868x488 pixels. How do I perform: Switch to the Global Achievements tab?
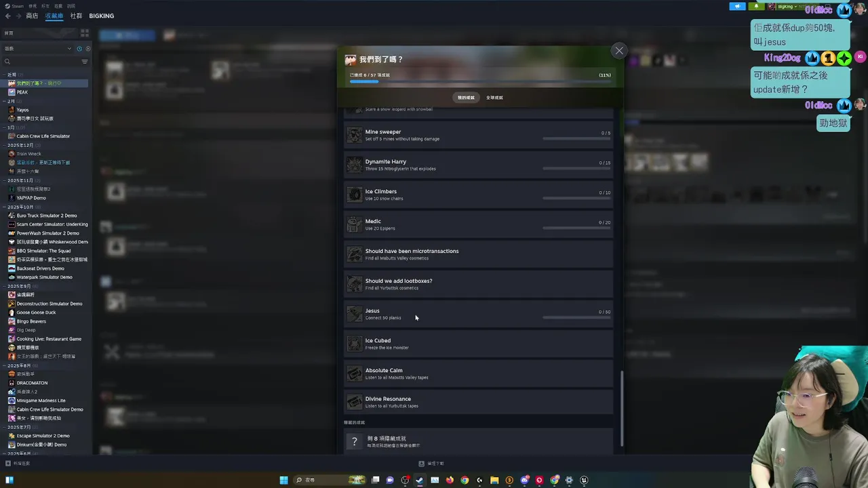[x=494, y=98]
